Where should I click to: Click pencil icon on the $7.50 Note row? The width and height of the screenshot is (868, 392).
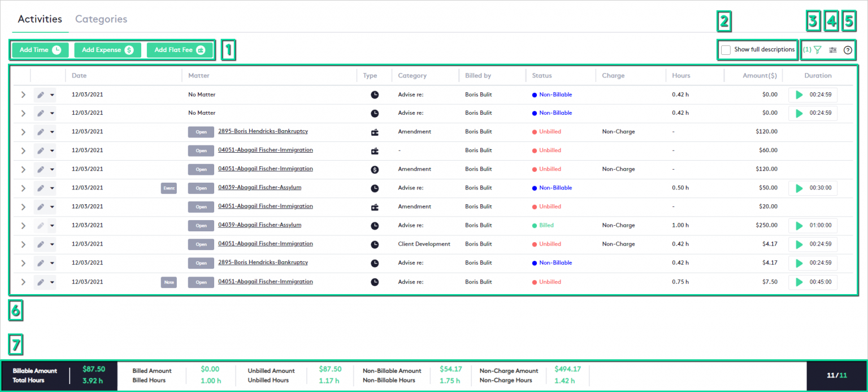[x=41, y=282]
